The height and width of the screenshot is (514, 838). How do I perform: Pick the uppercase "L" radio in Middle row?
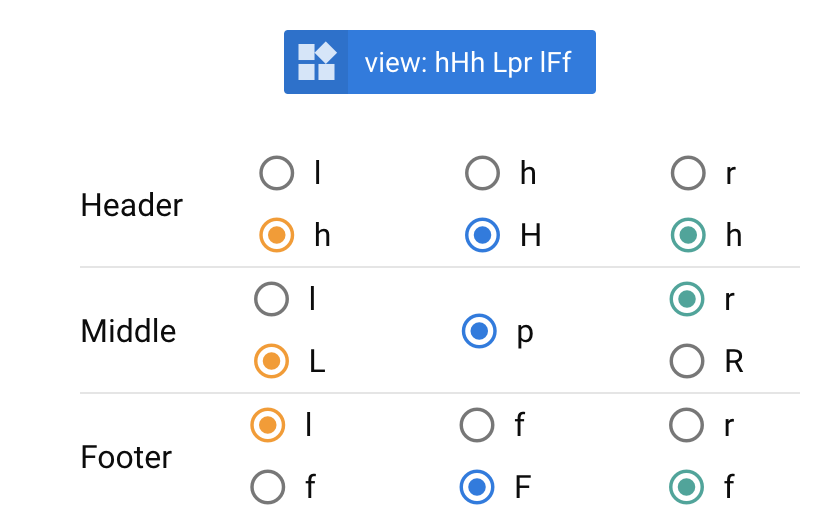pyautogui.click(x=272, y=361)
